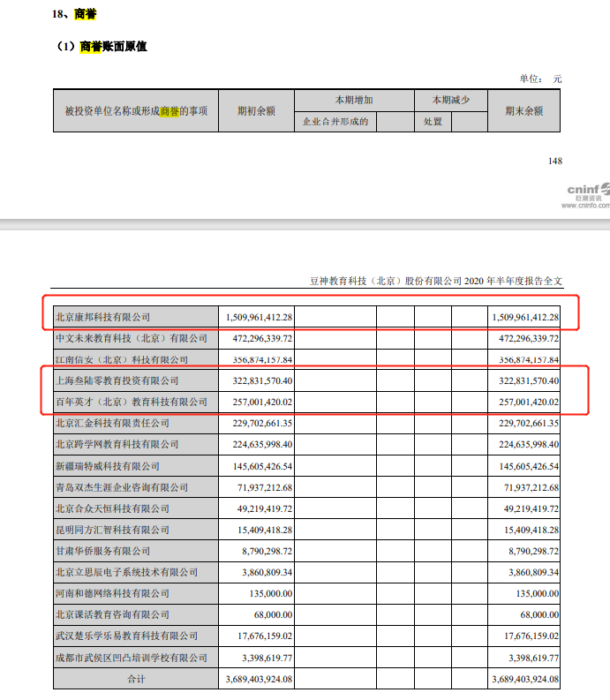The width and height of the screenshot is (610, 700).
Task: Click opening balance 15,409,418.28
Action: pos(265,530)
